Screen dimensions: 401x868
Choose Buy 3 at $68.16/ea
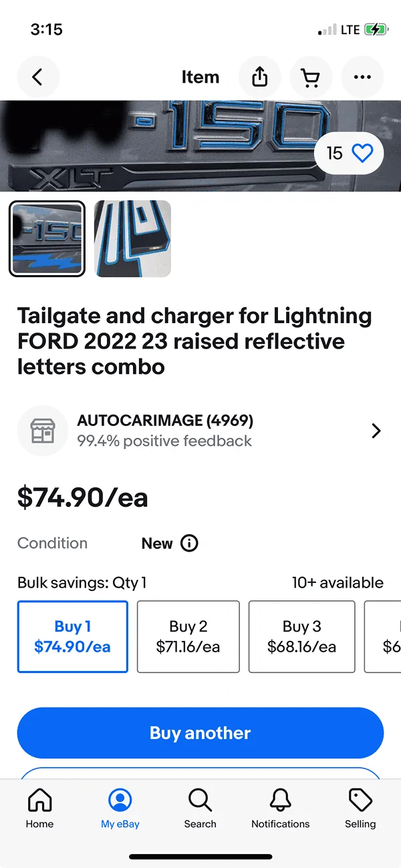point(301,636)
